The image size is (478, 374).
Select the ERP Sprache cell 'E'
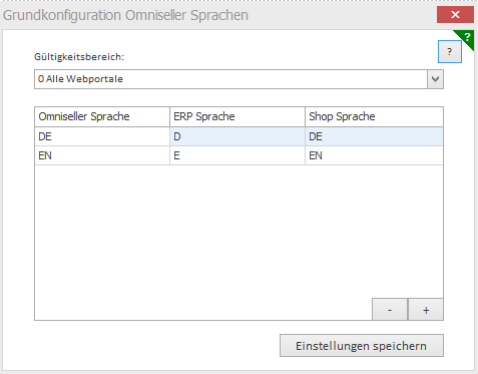(x=237, y=156)
